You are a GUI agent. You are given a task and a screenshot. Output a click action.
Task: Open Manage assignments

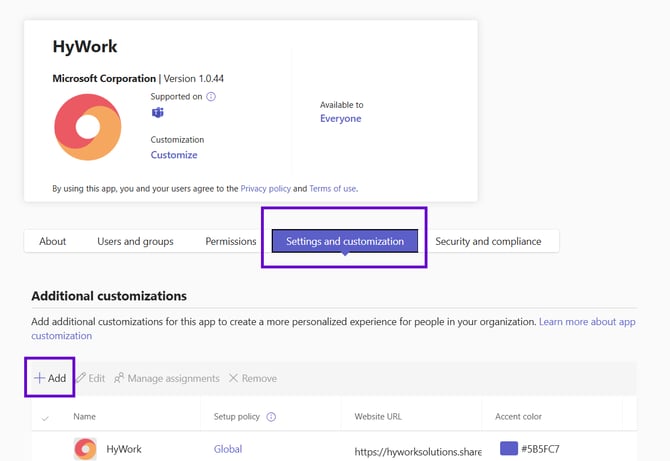coord(166,378)
